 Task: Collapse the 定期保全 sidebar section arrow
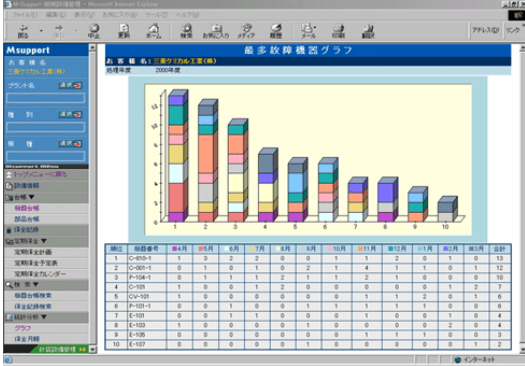point(44,241)
